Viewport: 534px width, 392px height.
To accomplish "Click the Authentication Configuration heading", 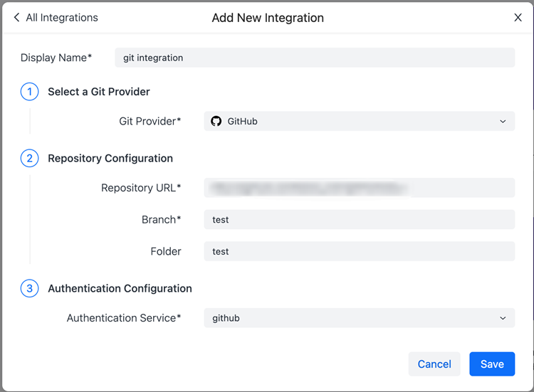I will (120, 288).
